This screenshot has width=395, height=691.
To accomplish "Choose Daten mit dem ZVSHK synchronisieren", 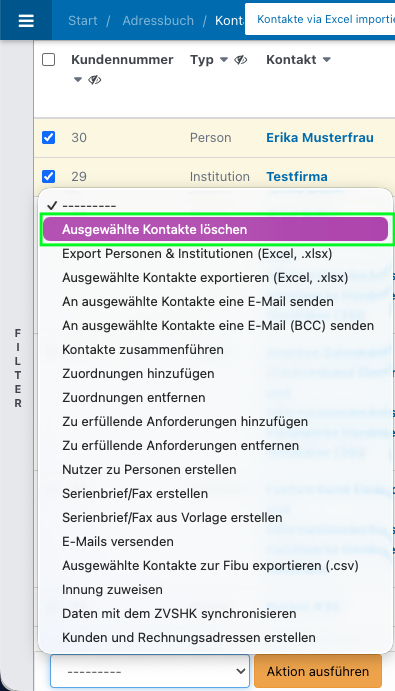I will click(215, 613).
